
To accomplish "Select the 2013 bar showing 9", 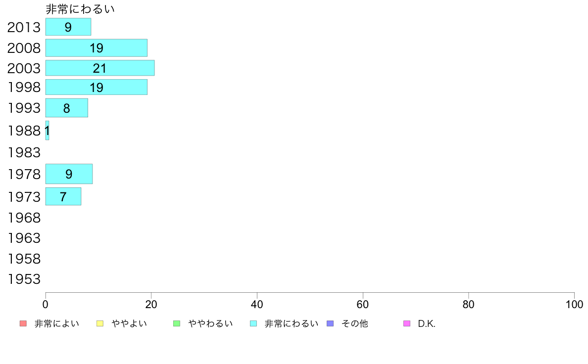I will click(x=68, y=27).
